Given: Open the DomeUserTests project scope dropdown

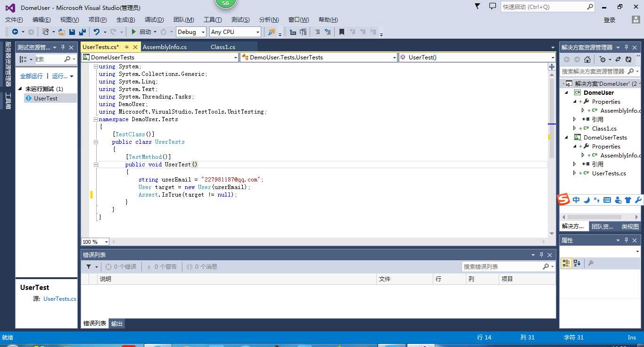Looking at the screenshot, I should [160, 57].
